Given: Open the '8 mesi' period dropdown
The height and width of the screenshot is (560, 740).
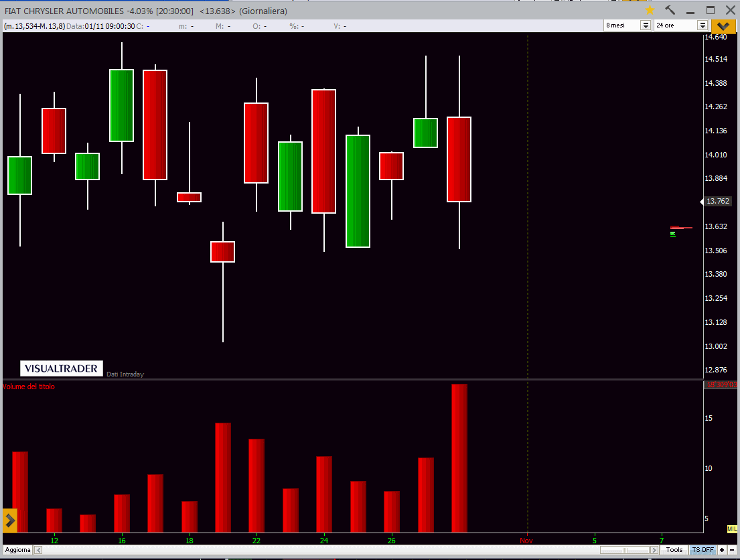Looking at the screenshot, I should 646,25.
